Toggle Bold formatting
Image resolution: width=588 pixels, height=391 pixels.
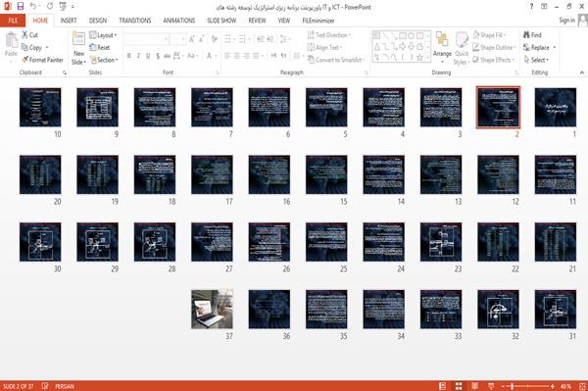(129, 56)
